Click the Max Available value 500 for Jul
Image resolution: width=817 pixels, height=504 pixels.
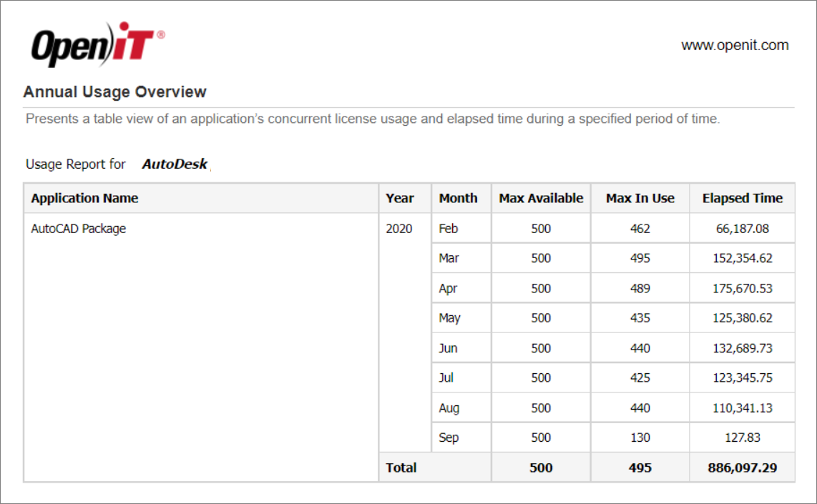tap(540, 377)
